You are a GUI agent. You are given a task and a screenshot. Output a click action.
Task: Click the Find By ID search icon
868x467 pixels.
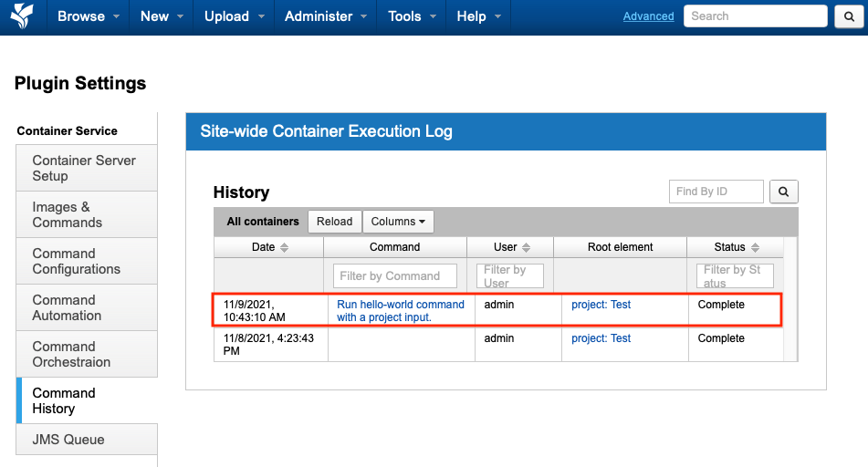783,192
